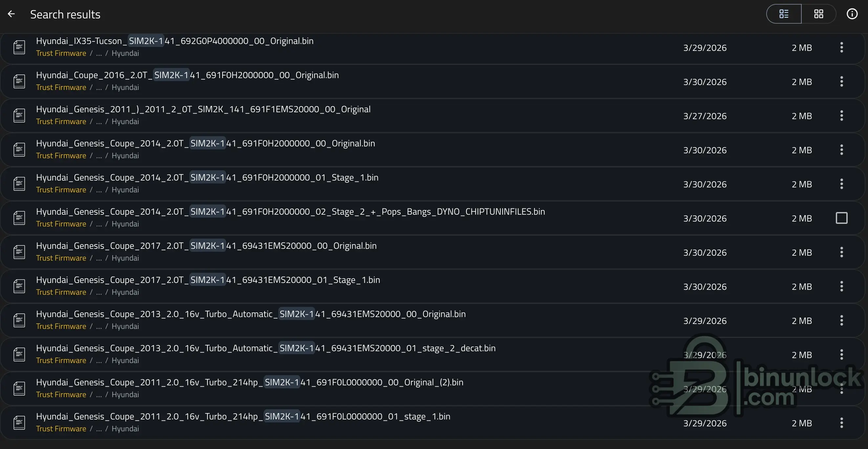Open Hyundai folder link under Coupe_2016 file
The image size is (868, 449).
pyautogui.click(x=125, y=88)
